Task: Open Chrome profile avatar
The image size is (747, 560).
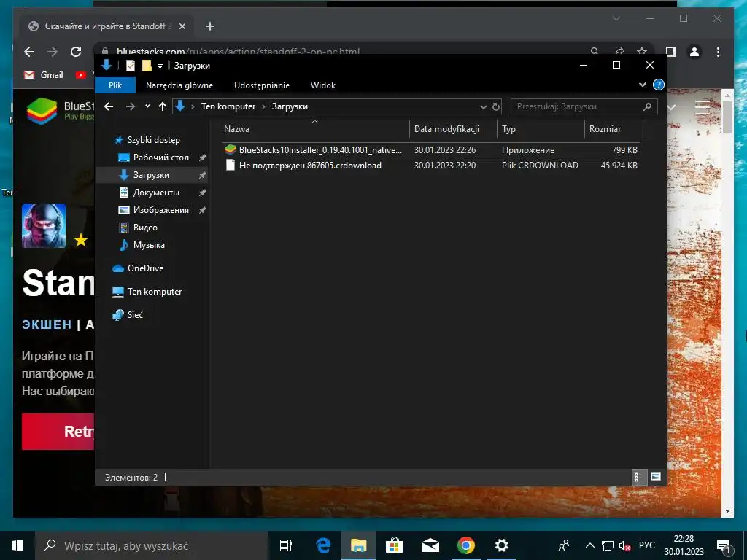Action: click(694, 52)
